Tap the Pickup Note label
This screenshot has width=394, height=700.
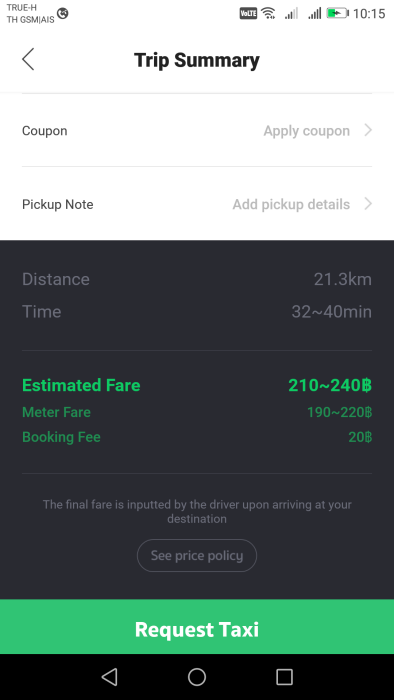pyautogui.click(x=58, y=204)
